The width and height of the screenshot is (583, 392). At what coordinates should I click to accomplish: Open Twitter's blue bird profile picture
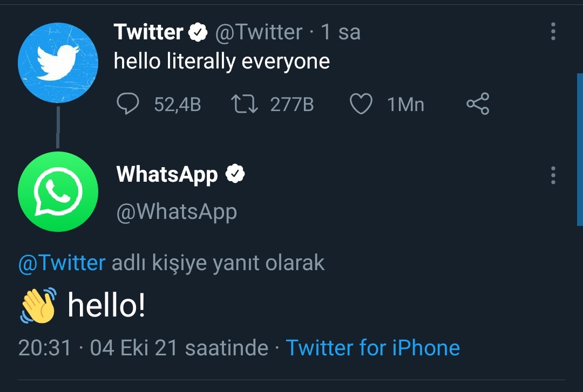click(x=58, y=63)
